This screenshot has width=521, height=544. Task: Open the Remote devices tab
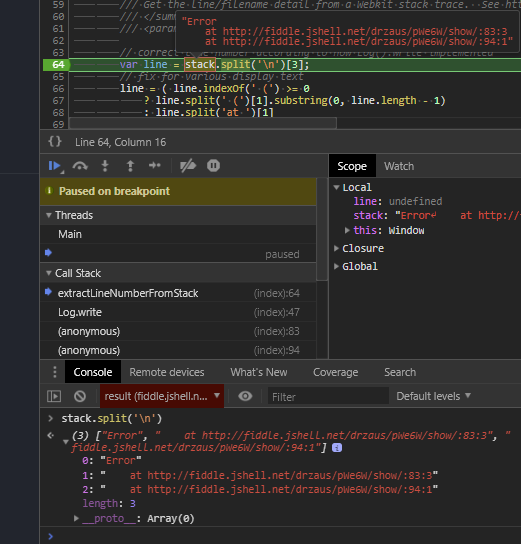pyautogui.click(x=166, y=372)
